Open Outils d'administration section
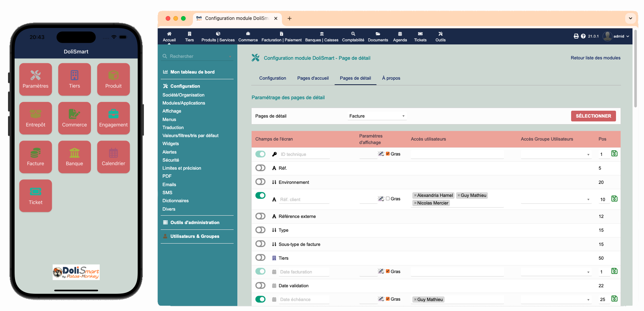The image size is (644, 311). (195, 223)
